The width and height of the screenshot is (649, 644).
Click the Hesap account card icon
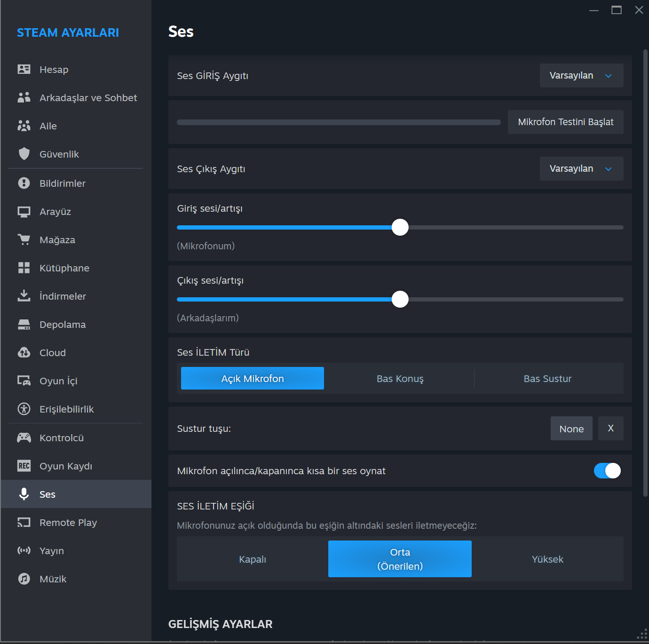[24, 70]
